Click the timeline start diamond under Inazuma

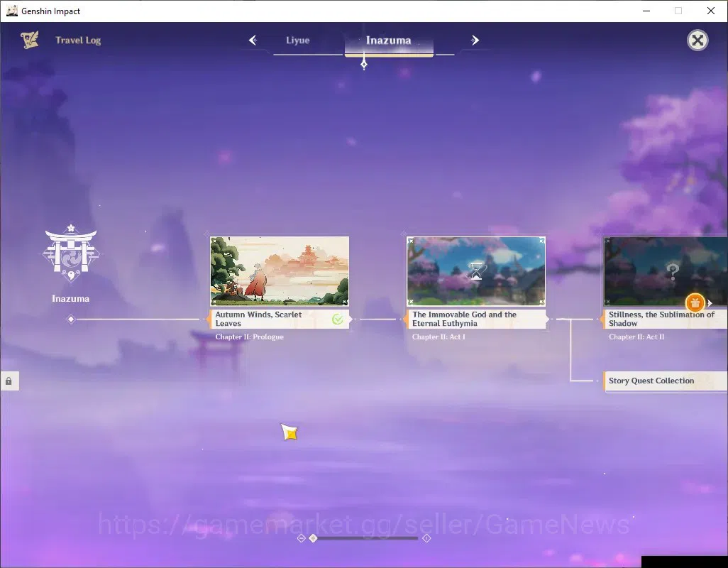coord(71,319)
